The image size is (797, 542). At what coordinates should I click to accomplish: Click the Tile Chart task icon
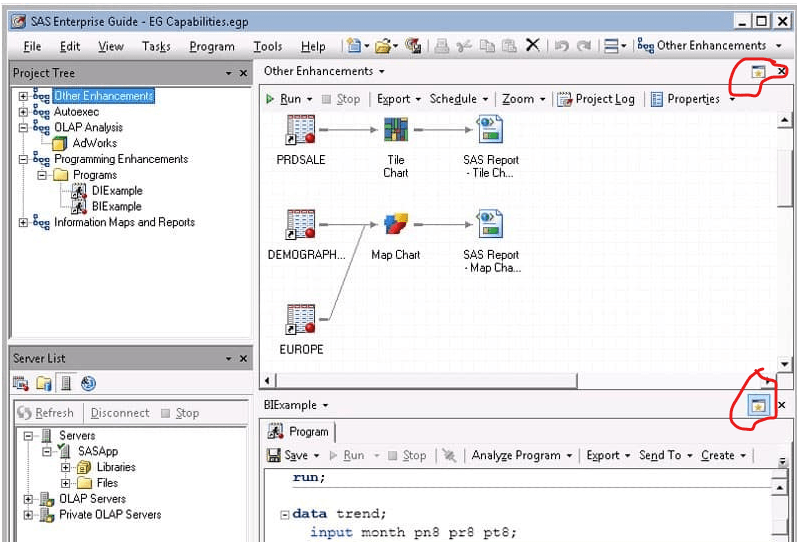tap(395, 129)
